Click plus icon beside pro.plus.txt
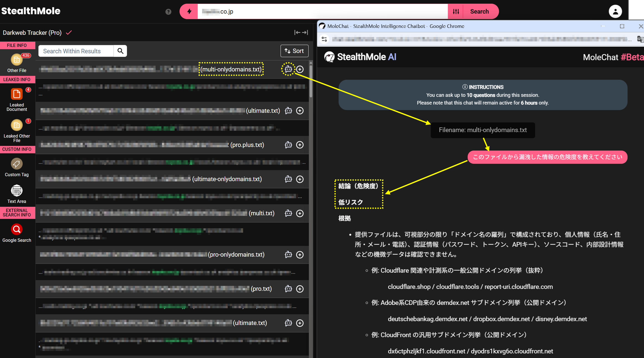 pyautogui.click(x=300, y=145)
